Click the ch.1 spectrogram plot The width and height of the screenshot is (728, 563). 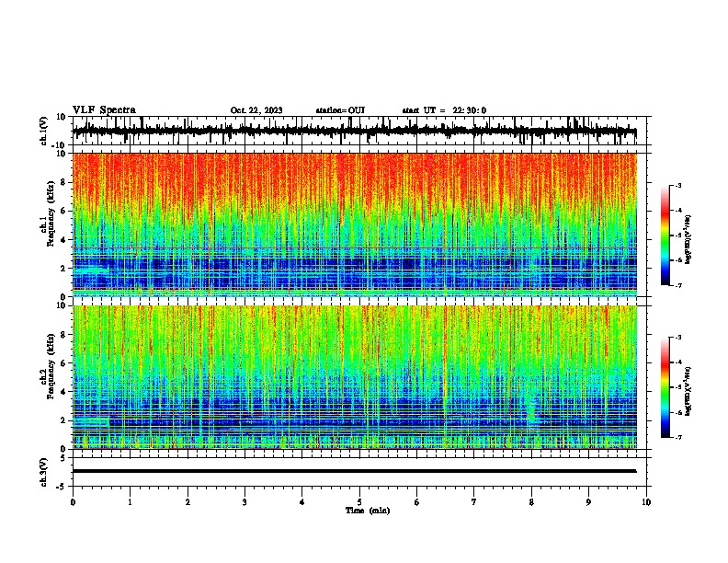(355, 224)
